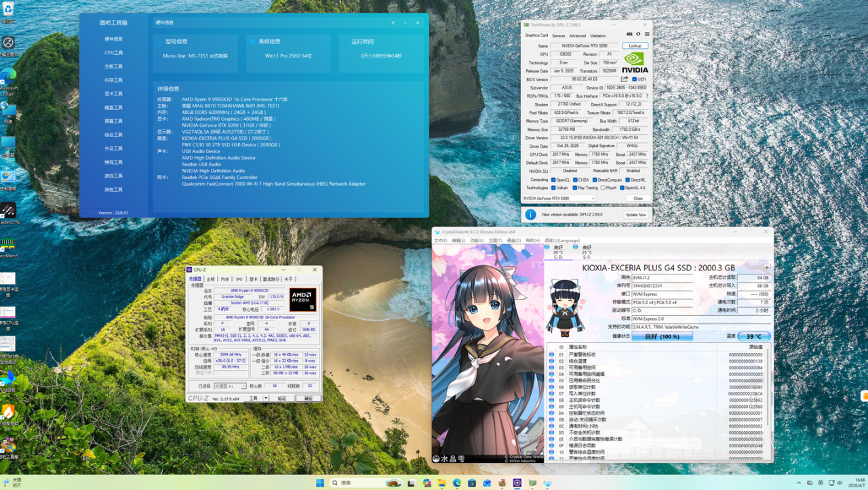The width and height of the screenshot is (868, 490).
Task: Toggle the Vulkan checkbox
Action: [x=553, y=188]
